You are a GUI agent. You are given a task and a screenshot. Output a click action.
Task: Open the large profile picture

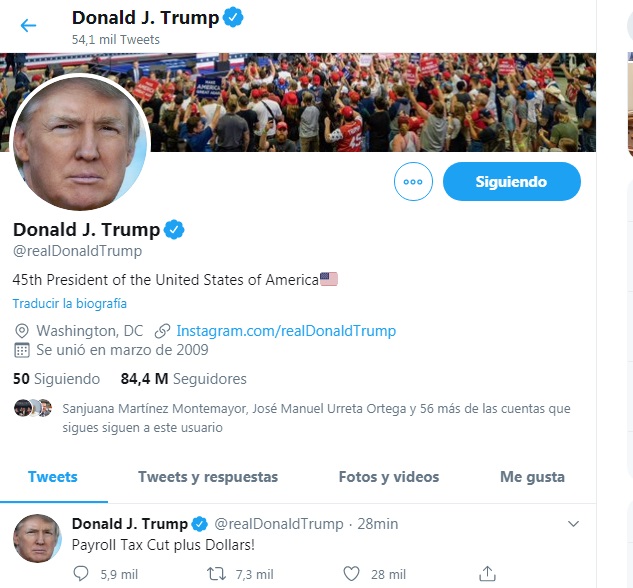pos(80,142)
